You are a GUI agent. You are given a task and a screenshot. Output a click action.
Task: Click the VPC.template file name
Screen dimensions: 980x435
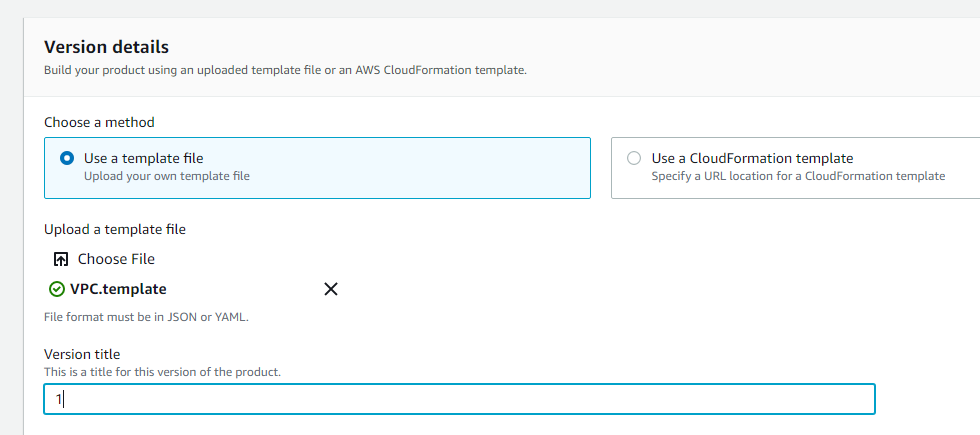point(118,289)
